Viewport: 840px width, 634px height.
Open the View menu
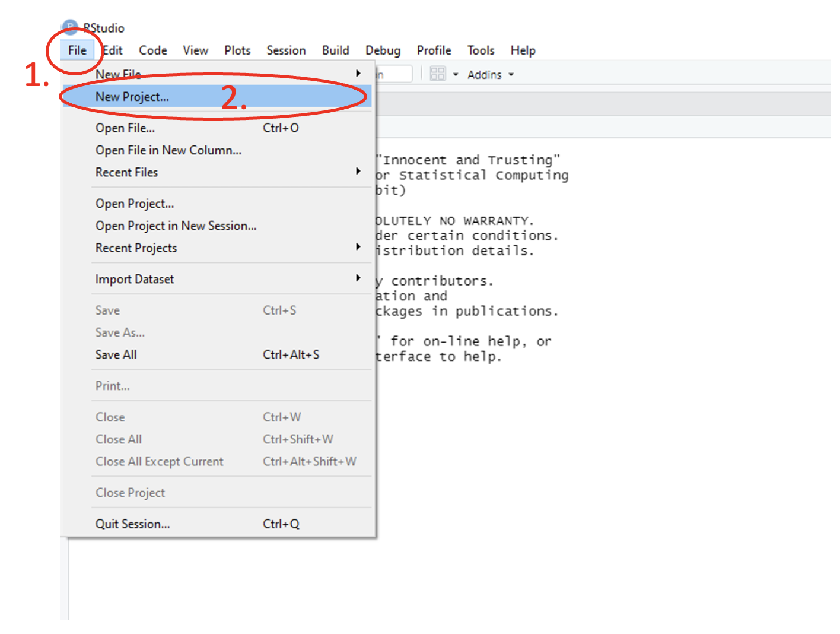(x=195, y=50)
